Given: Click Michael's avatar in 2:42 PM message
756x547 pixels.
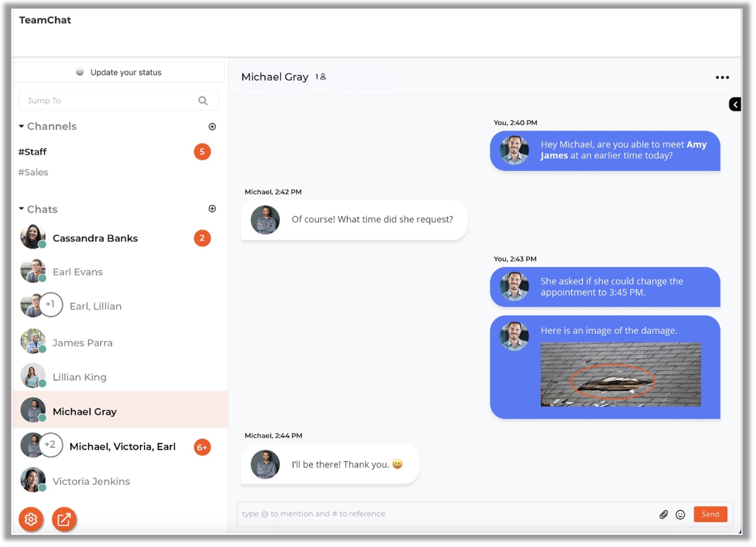Looking at the screenshot, I should [x=265, y=220].
